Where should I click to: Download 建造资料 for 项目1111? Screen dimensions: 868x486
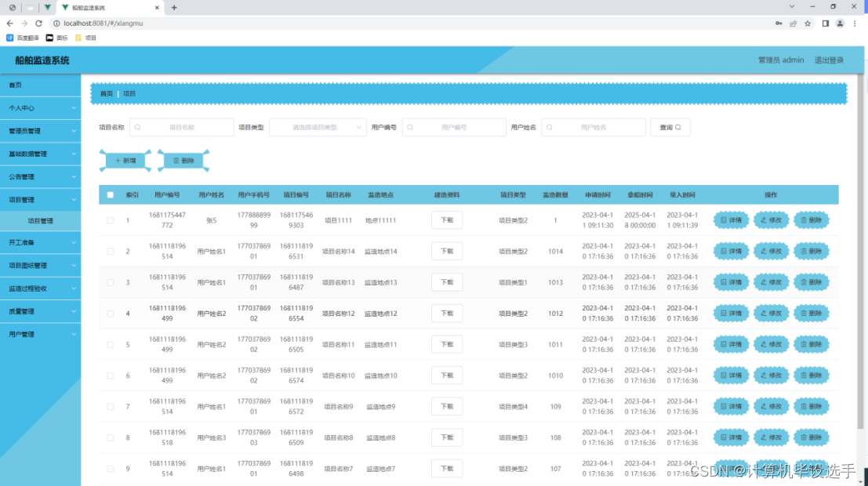447,220
